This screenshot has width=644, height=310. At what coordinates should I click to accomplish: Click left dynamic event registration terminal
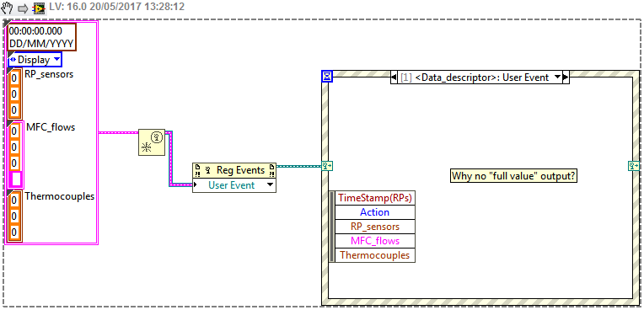coord(327,166)
